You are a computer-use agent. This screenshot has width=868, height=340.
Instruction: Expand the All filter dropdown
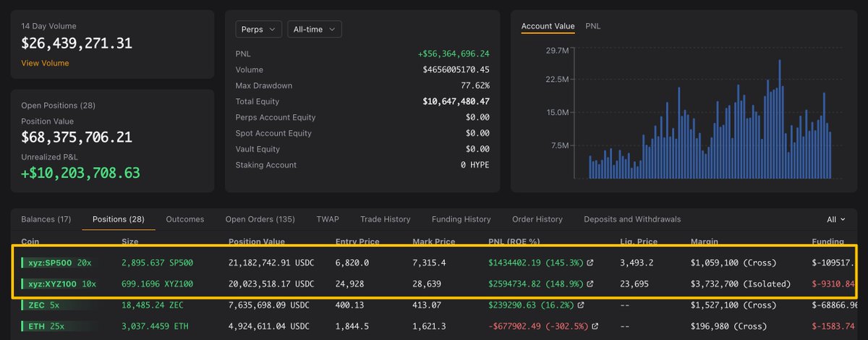point(835,219)
